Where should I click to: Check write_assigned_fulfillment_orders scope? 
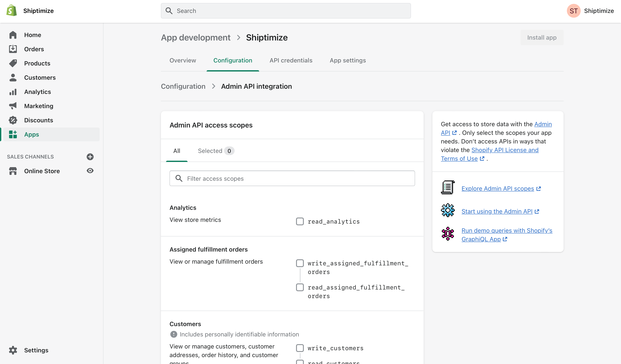pyautogui.click(x=300, y=263)
